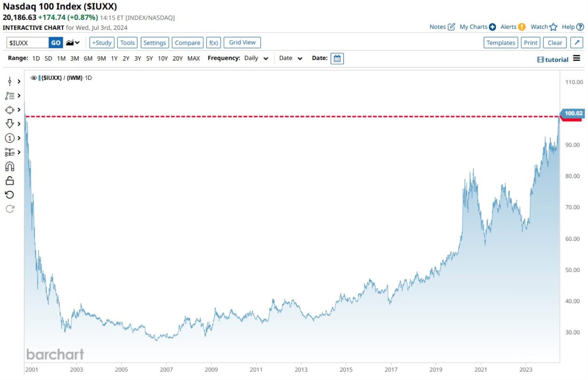Screen dimensions: 588x380
Task: Select the 3M range
Action: click(x=75, y=58)
